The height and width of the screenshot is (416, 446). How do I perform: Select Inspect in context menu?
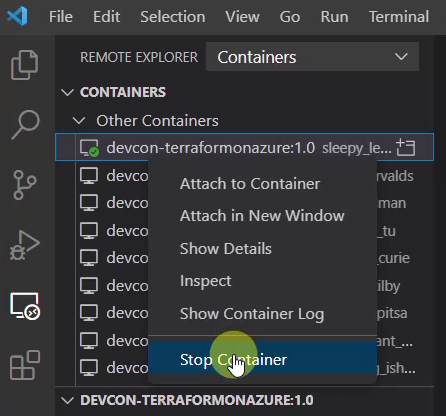(262, 281)
